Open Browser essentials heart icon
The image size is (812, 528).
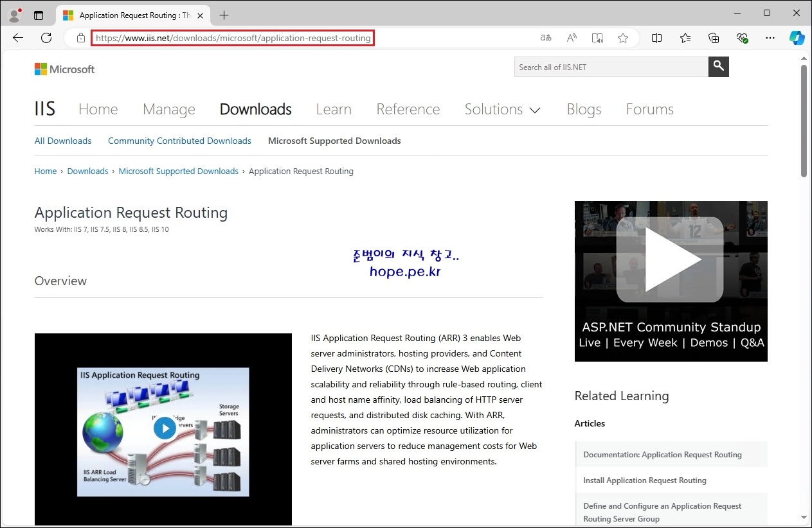[x=742, y=38]
